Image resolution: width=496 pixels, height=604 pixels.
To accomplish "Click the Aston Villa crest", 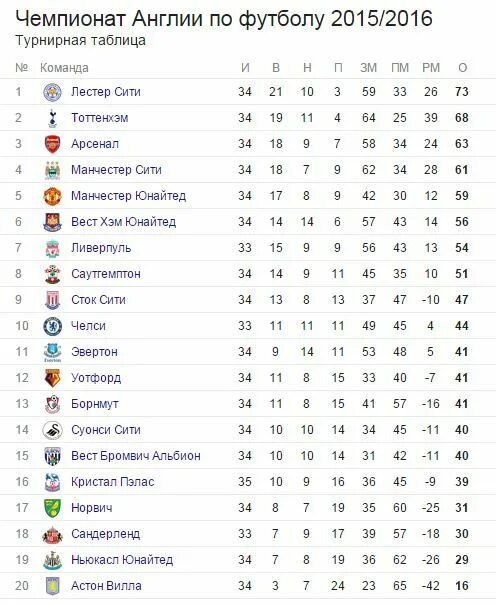I will 52,586.
